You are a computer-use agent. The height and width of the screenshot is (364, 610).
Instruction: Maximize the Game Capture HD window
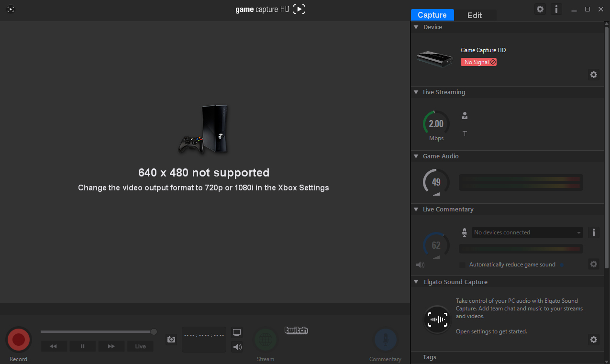[588, 9]
